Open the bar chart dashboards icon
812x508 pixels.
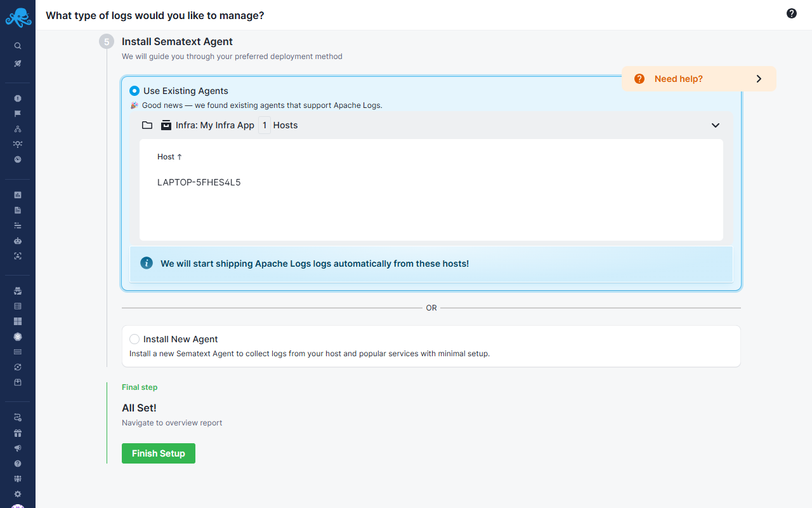click(x=17, y=195)
